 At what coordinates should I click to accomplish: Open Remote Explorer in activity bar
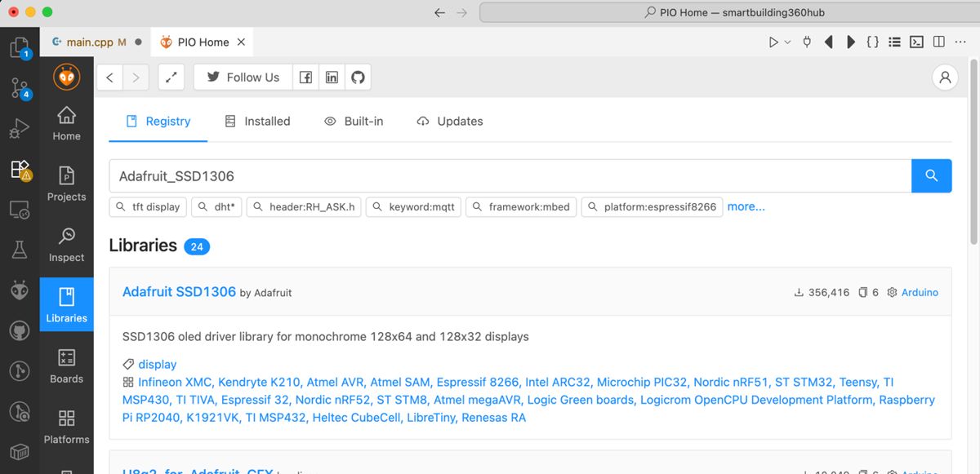pyautogui.click(x=20, y=210)
